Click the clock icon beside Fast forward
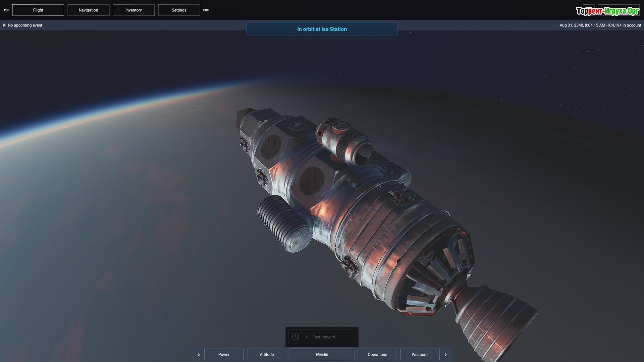The height and width of the screenshot is (362, 644). tap(296, 337)
